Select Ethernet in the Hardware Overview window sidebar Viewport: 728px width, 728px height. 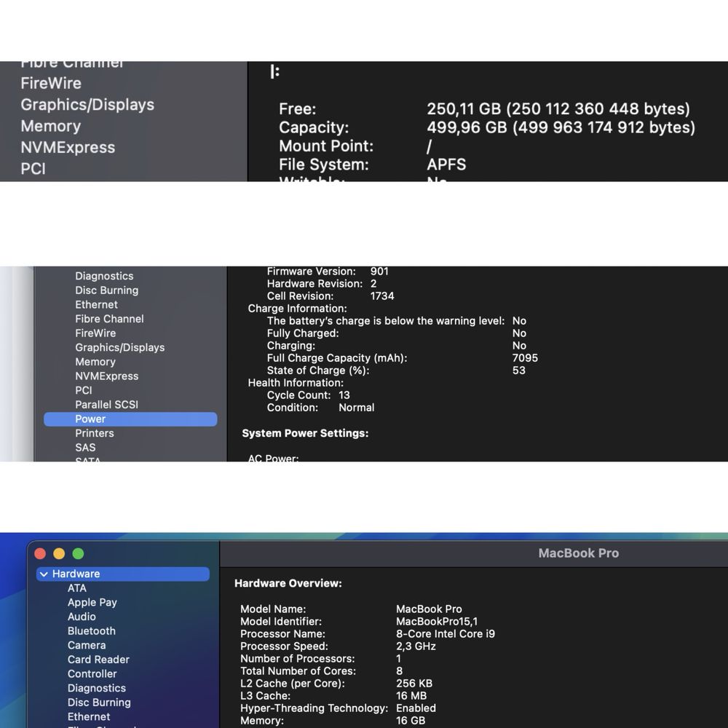[x=89, y=717]
